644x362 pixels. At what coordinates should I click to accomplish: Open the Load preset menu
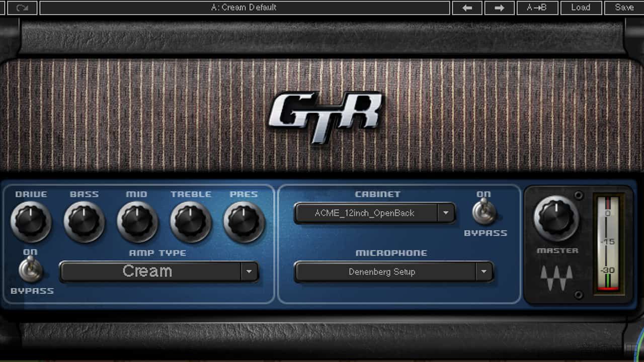click(x=580, y=8)
